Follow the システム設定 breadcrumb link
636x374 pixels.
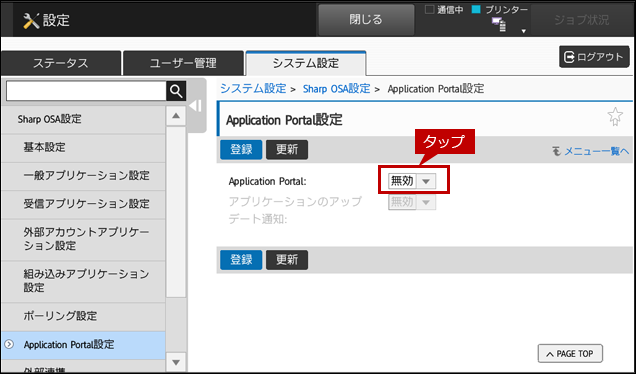(x=253, y=88)
